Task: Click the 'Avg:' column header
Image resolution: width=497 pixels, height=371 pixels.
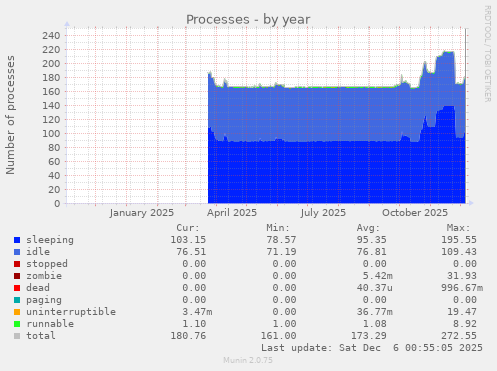Action: (x=368, y=228)
